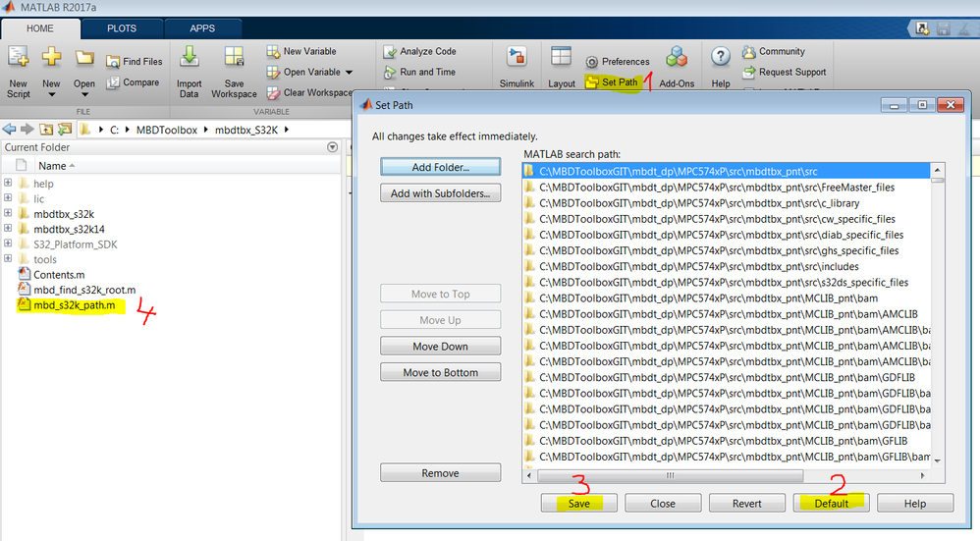Image resolution: width=980 pixels, height=541 pixels.
Task: Open Community link in toolstrip
Action: tap(774, 51)
